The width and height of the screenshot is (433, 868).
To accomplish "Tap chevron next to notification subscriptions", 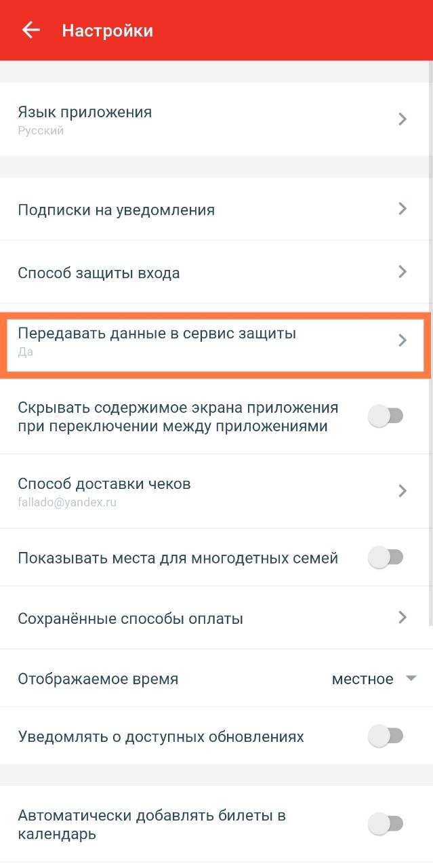I will click(403, 209).
